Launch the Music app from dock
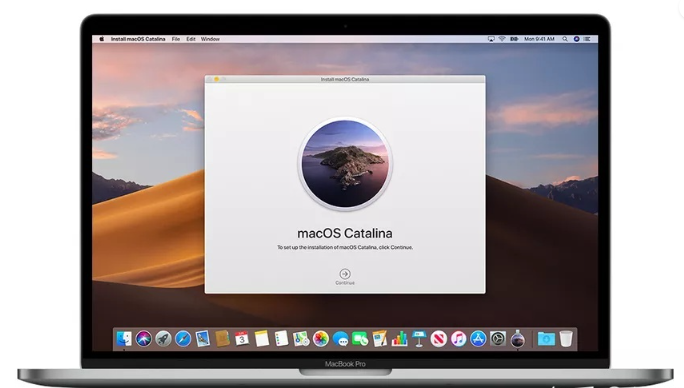The height and width of the screenshot is (388, 684). [458, 339]
